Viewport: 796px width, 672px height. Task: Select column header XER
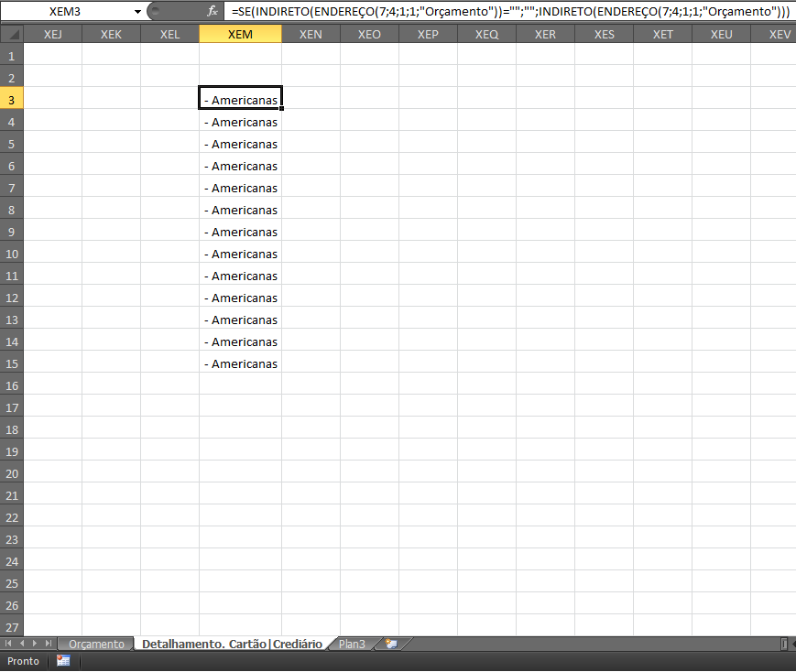(x=545, y=34)
